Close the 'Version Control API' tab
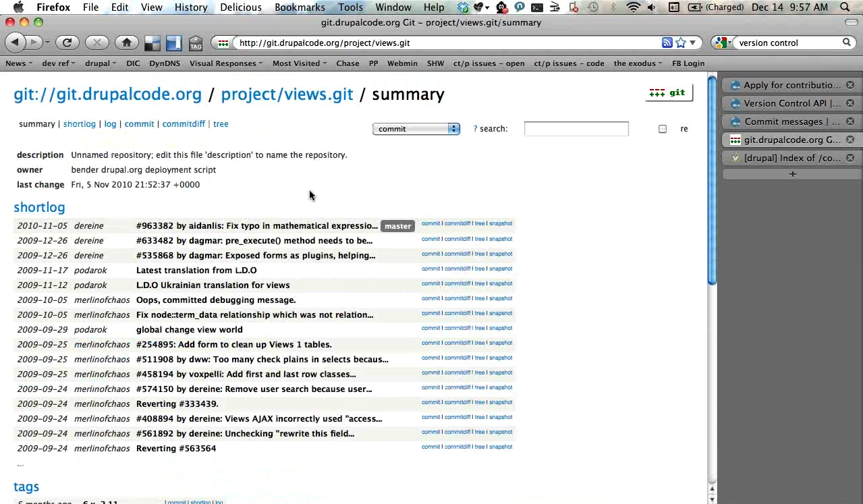This screenshot has width=863, height=504. (850, 103)
